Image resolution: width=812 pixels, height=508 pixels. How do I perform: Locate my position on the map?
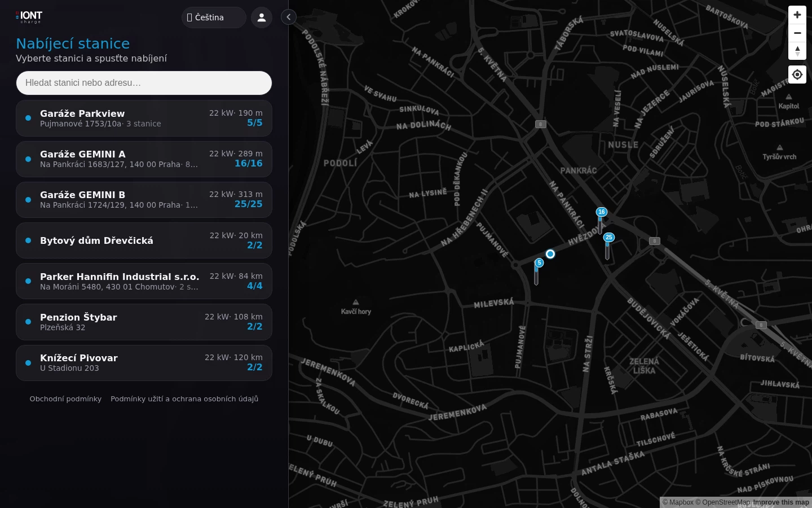[x=797, y=75]
